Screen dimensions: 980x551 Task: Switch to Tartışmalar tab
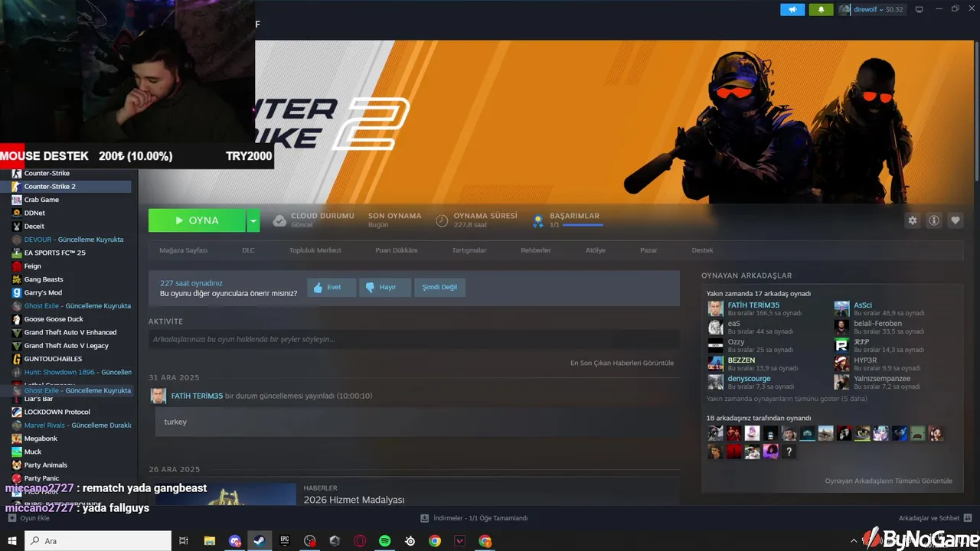coord(469,250)
